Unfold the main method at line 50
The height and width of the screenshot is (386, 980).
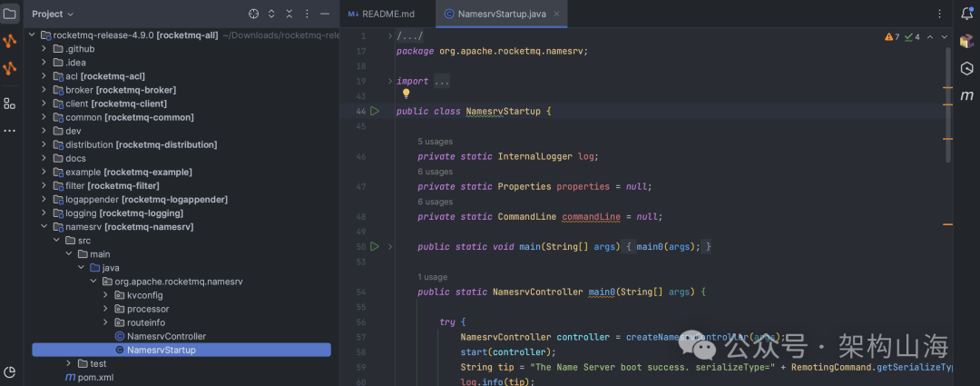390,246
